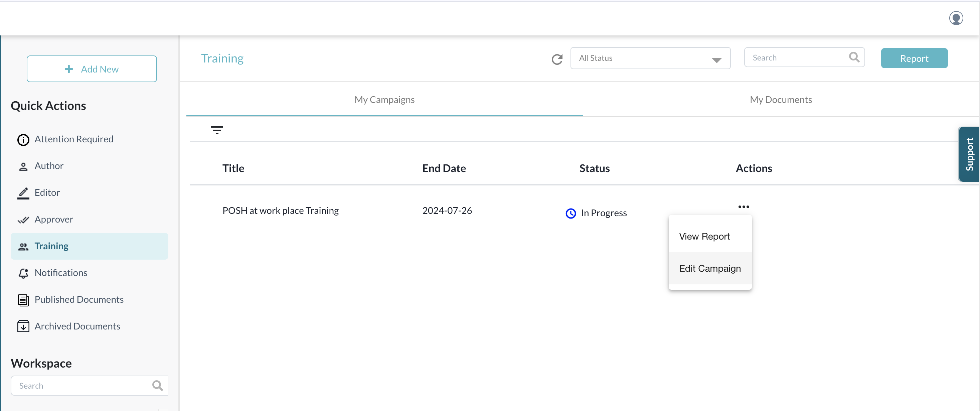Click the magnifier icon in top search

coord(854,57)
